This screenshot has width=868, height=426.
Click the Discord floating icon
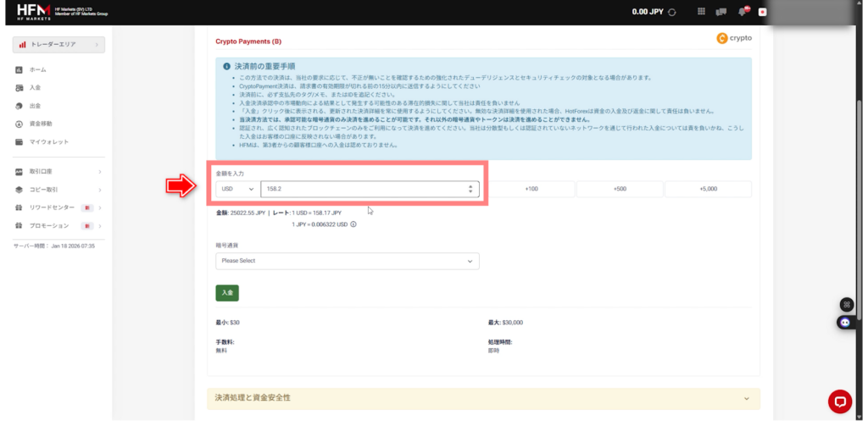pyautogui.click(x=845, y=322)
